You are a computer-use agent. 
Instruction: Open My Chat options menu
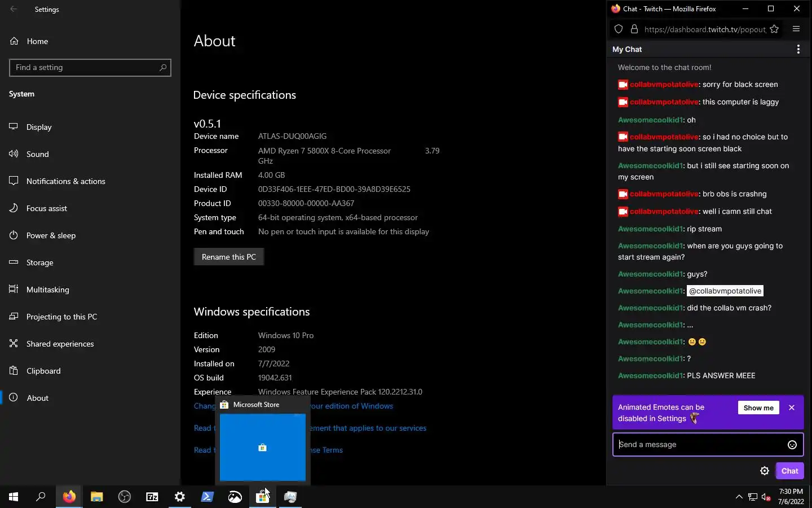[x=798, y=49]
